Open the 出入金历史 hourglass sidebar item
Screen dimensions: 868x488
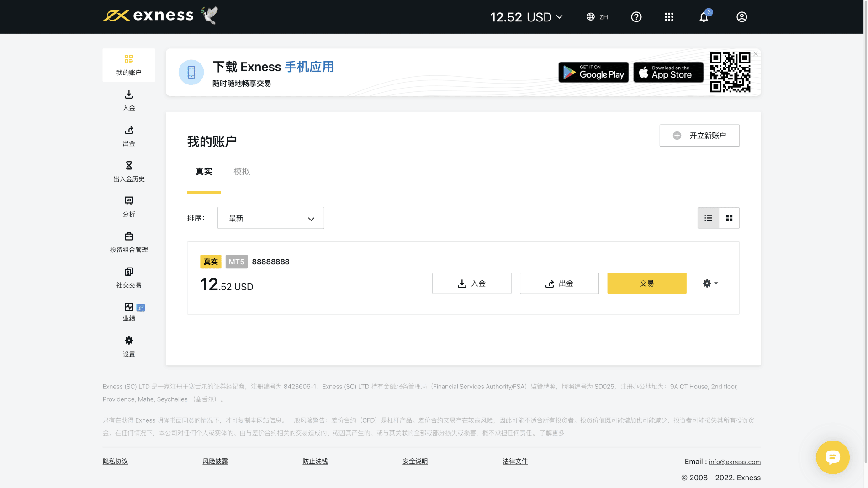(129, 171)
